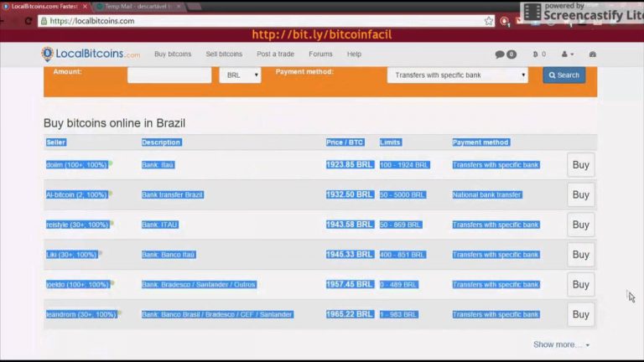Open the Help page

(x=354, y=54)
